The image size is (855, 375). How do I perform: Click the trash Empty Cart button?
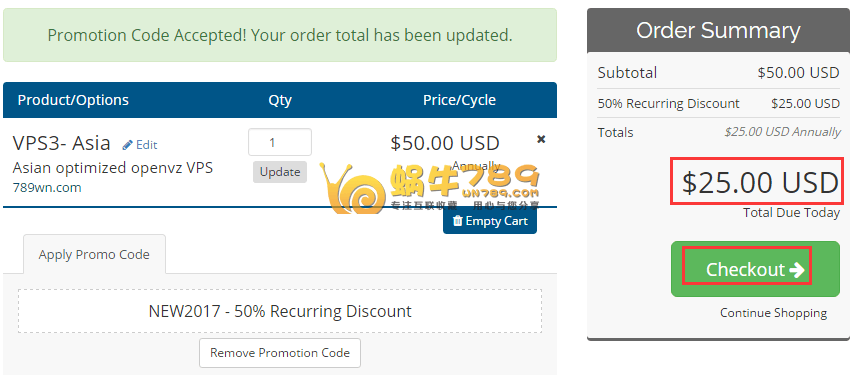(x=490, y=221)
